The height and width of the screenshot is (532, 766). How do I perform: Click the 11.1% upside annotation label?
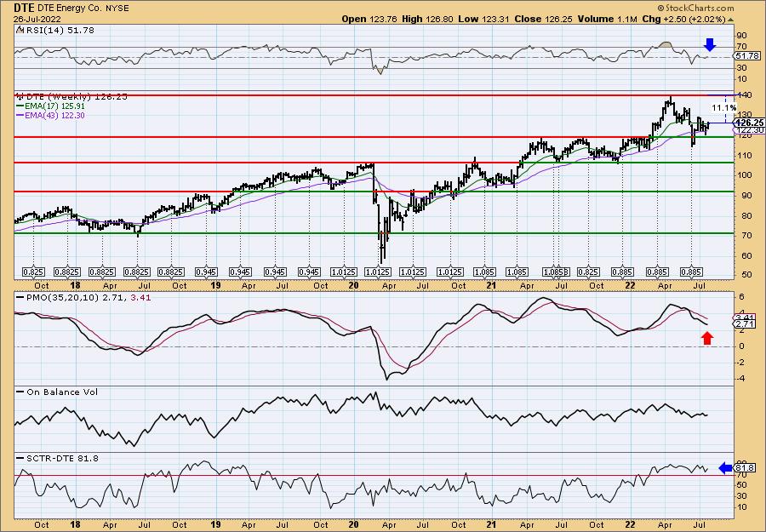724,107
